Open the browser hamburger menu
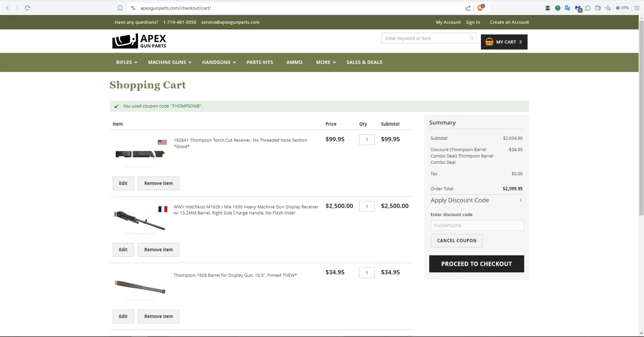 tap(637, 8)
